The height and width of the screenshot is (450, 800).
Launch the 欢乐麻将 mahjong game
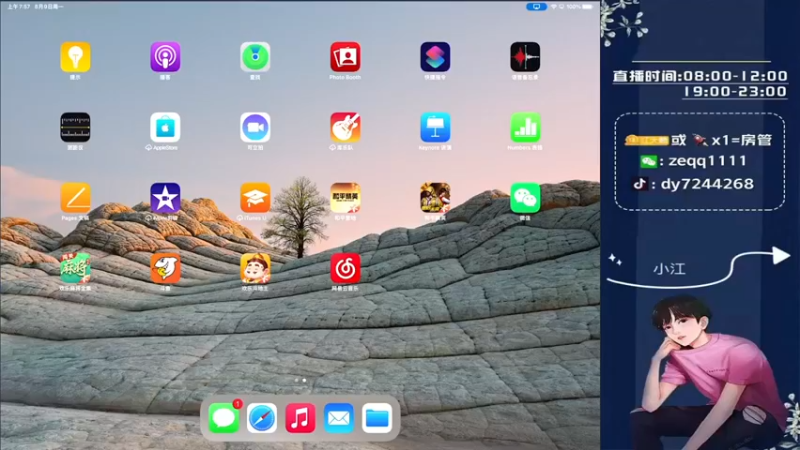coord(76,268)
